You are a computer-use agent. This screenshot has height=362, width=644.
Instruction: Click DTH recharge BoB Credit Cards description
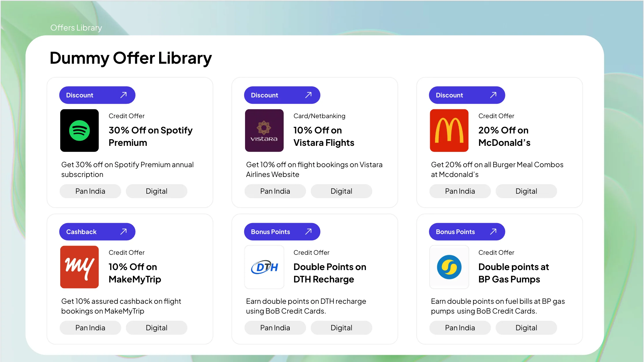(306, 306)
